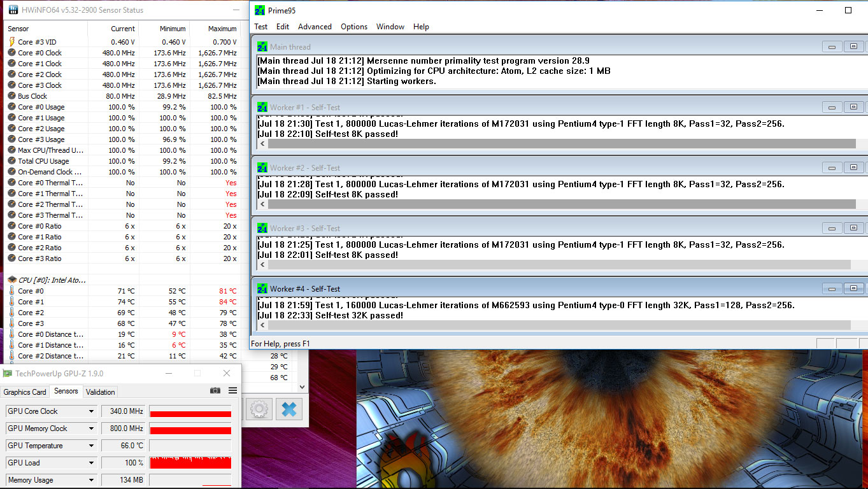
Task: Restore the Worker #4 child window
Action: pos(854,288)
